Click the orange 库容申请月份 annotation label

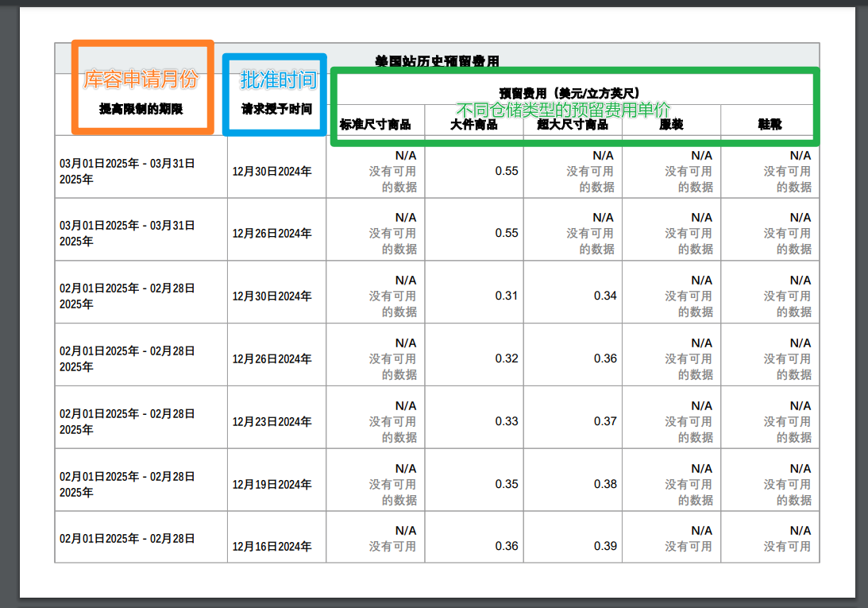coord(141,80)
